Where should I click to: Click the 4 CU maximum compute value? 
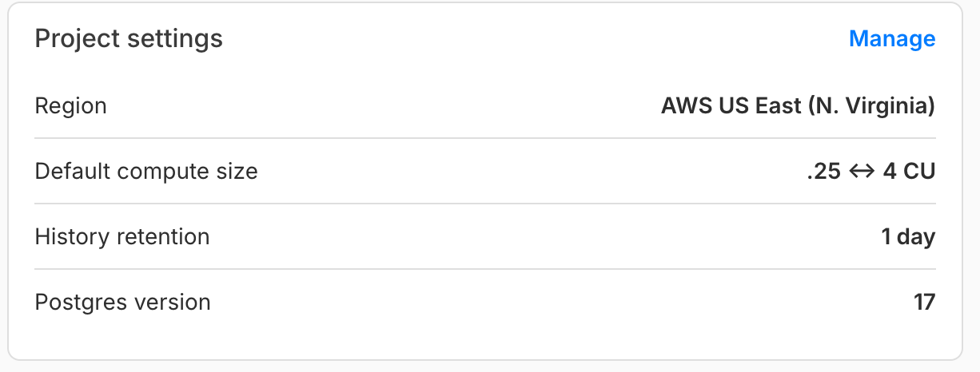[909, 172]
